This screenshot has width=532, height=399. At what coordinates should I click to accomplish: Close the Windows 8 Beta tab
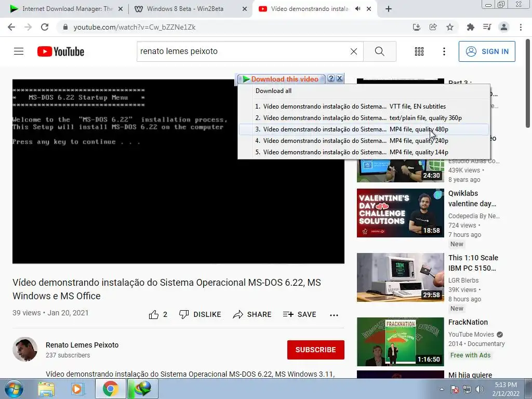point(245,9)
